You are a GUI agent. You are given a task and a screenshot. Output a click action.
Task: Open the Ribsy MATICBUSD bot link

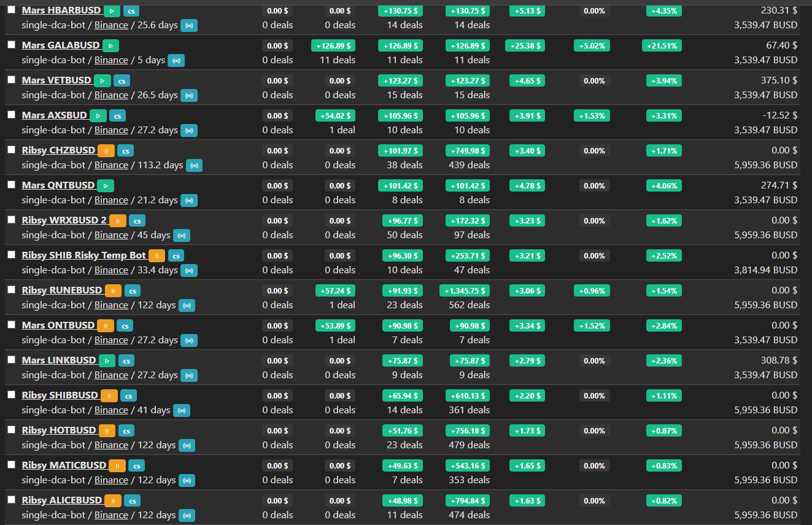point(64,465)
